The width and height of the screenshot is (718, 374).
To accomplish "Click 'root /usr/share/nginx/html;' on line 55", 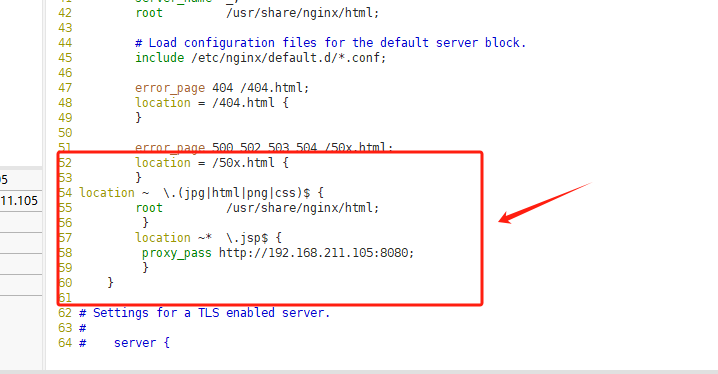I will 257,208.
